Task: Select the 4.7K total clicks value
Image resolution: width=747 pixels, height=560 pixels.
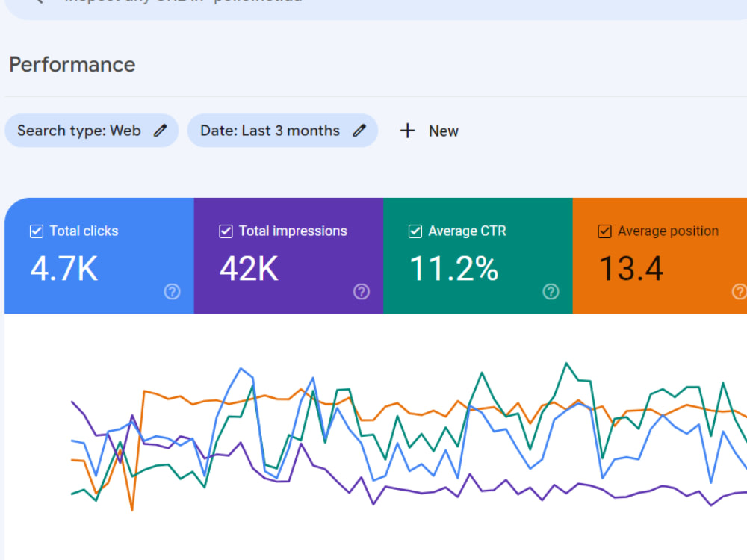Action: 64,269
